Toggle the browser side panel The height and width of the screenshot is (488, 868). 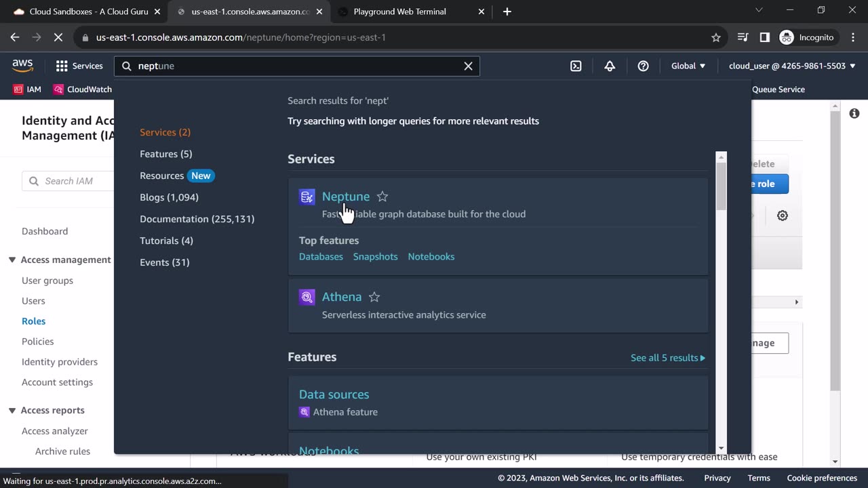pos(765,37)
